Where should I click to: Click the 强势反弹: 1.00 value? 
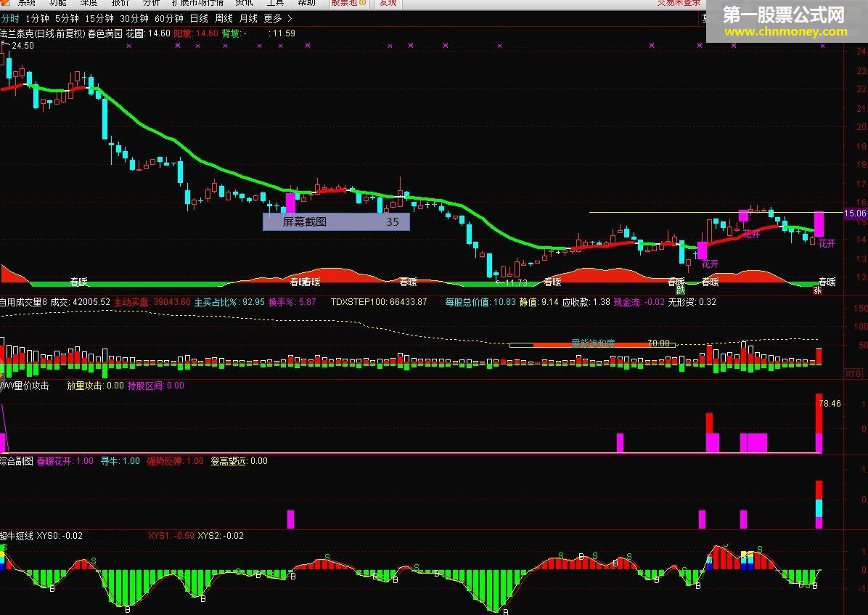[175, 461]
